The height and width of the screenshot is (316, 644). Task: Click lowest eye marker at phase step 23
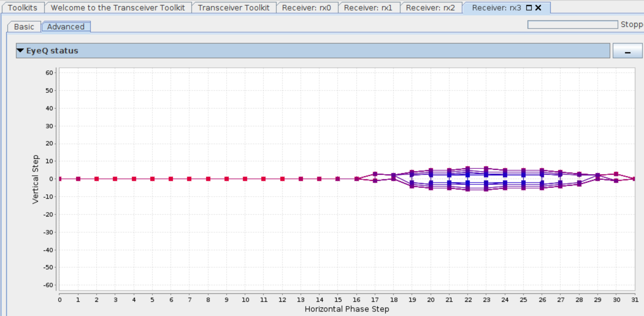coord(486,189)
